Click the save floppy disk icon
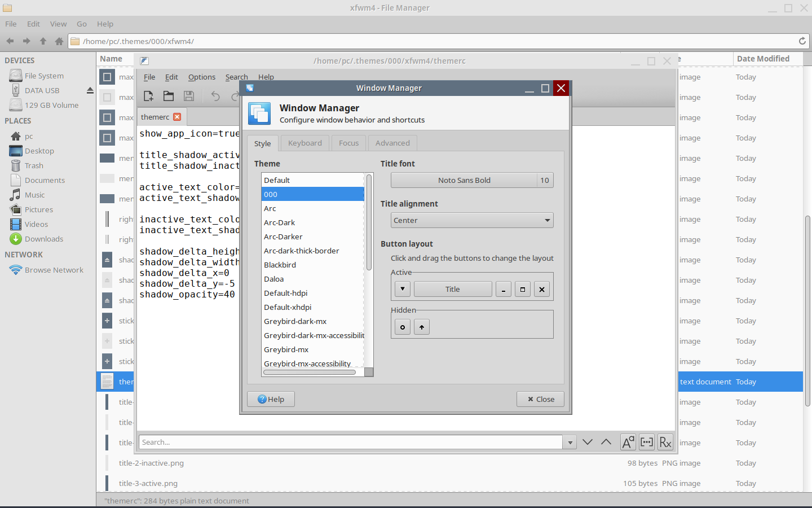This screenshot has height=508, width=812. [x=189, y=96]
